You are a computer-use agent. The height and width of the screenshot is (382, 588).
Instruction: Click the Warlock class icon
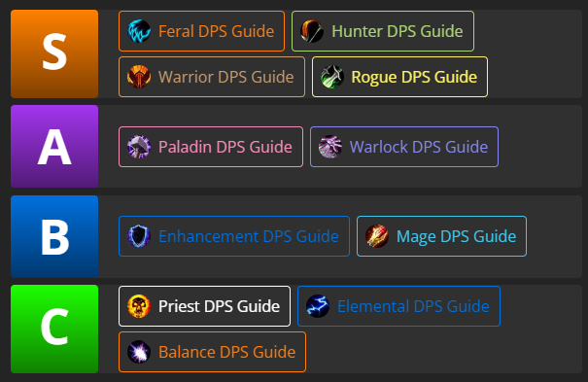pyautogui.click(x=330, y=147)
